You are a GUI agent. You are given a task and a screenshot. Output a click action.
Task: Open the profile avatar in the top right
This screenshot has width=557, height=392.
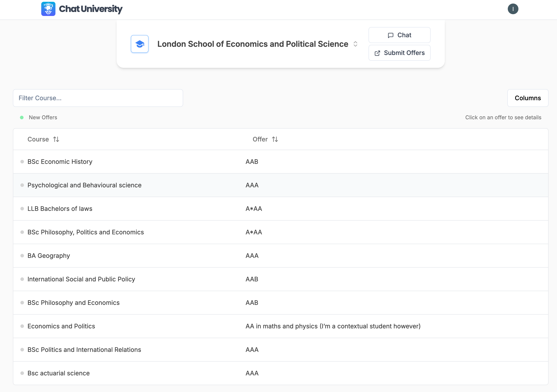(513, 9)
